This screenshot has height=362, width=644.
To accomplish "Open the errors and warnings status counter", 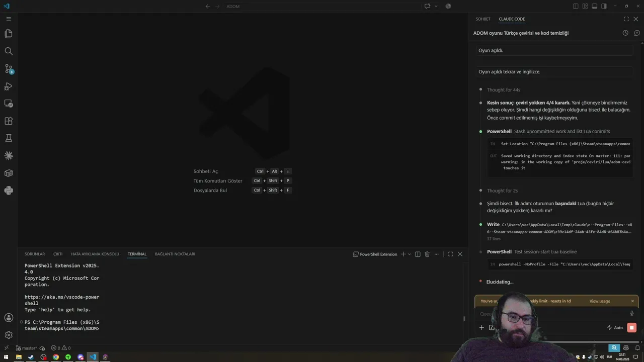I will (61, 348).
